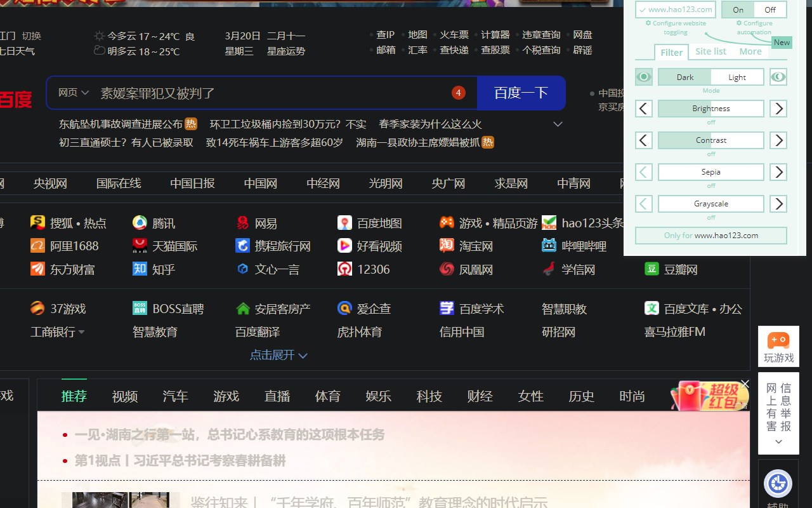Click the 辅助 accessibility sidebar icon
This screenshot has width=812, height=508.
778,484
